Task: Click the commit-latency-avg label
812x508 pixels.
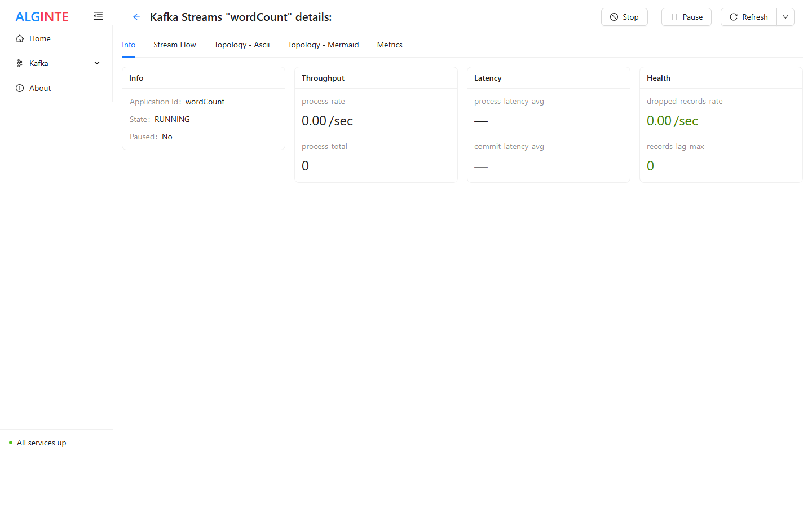Action: click(x=509, y=146)
